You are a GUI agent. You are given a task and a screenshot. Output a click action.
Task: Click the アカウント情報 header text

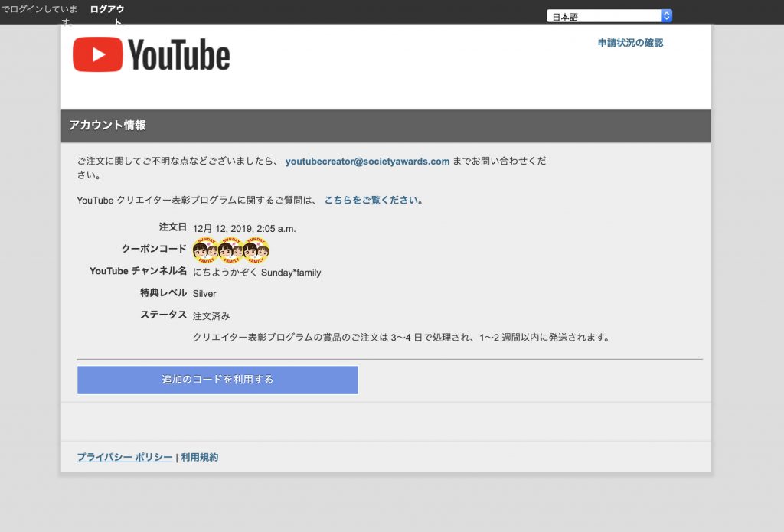pyautogui.click(x=107, y=126)
